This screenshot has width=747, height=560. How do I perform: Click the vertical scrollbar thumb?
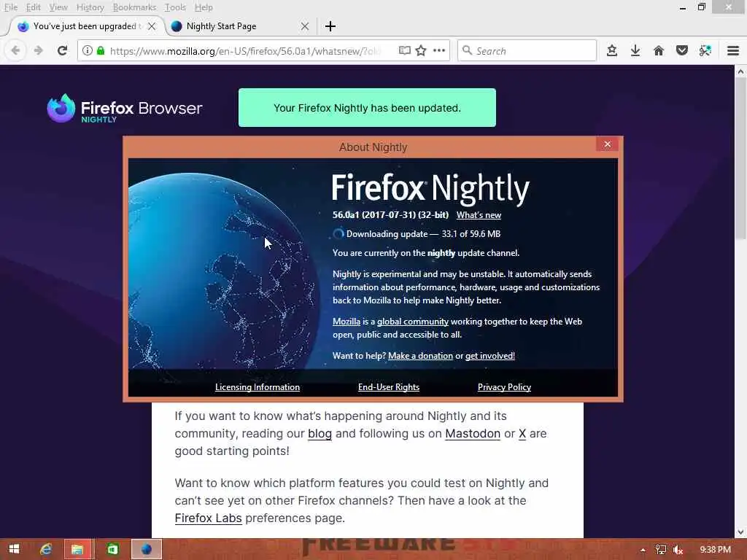(740, 158)
